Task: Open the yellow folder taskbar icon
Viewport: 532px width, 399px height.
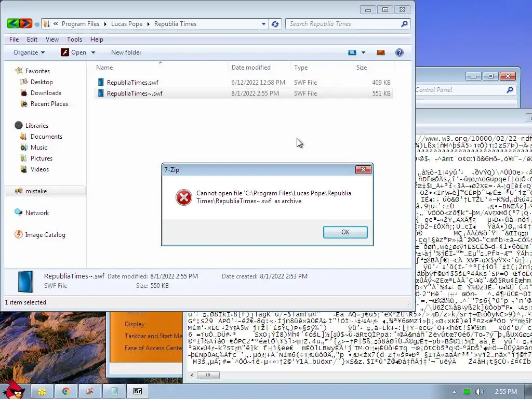Action: (x=42, y=392)
